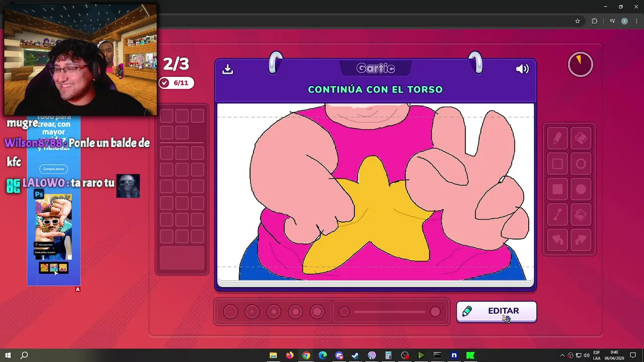Open Chrome extensions puzzle icon

point(594,21)
